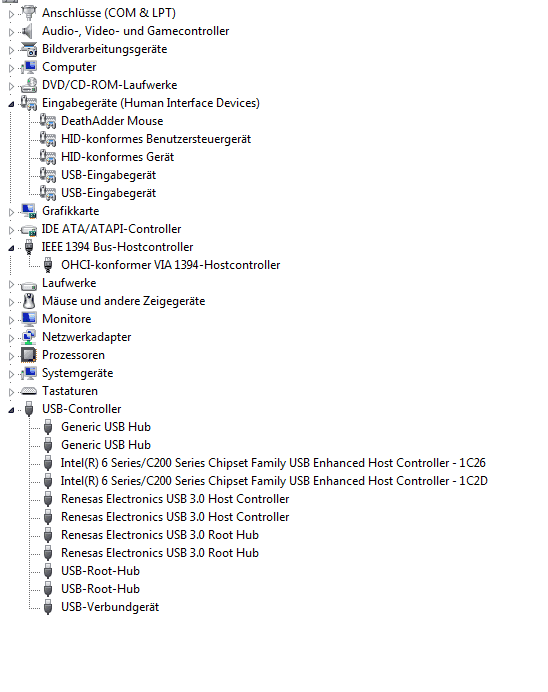Select the Intel USB Enhanced Host Controller 1C26
The width and height of the screenshot is (548, 692).
click(x=273, y=463)
